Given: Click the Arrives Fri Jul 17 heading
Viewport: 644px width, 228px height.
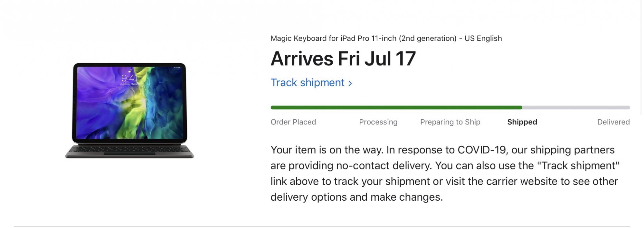Looking at the screenshot, I should click(343, 59).
